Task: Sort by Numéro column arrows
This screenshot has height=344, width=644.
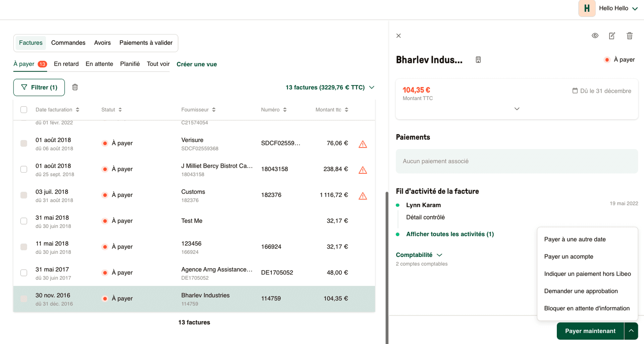Action: pyautogui.click(x=285, y=110)
